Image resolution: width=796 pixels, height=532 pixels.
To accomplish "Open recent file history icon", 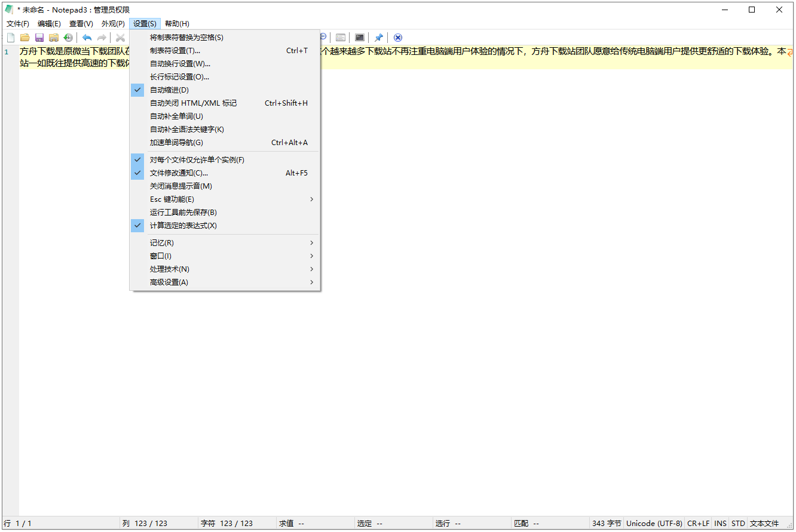I will 68,37.
